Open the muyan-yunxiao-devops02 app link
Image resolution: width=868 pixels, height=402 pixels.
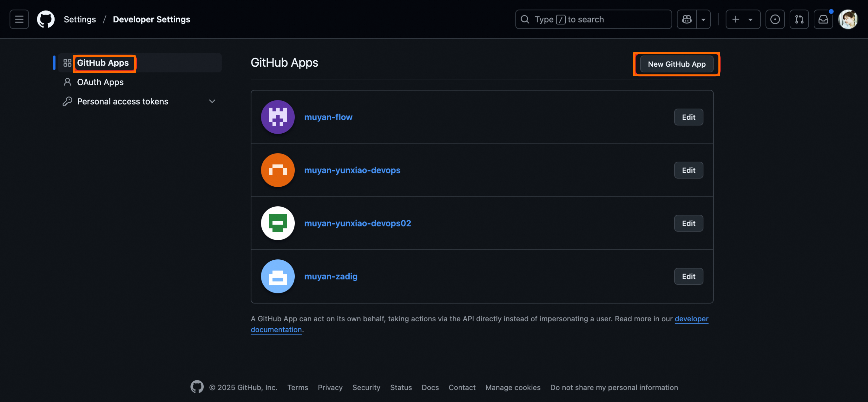pyautogui.click(x=357, y=223)
